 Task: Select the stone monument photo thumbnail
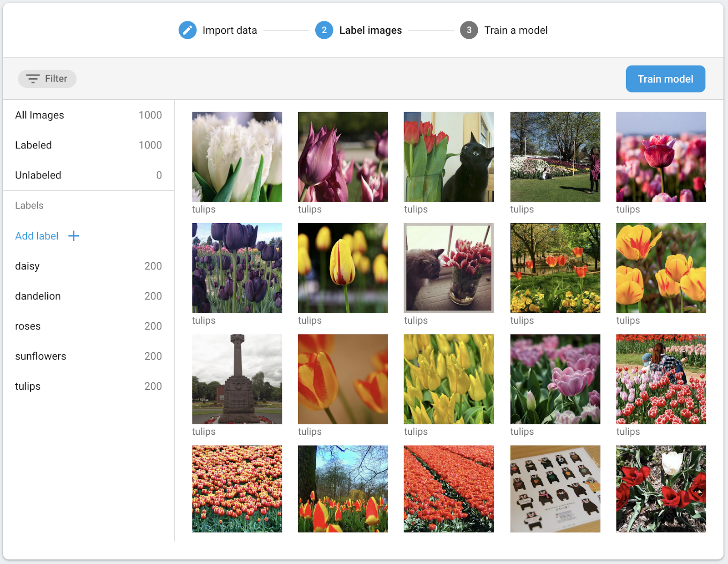(x=237, y=379)
